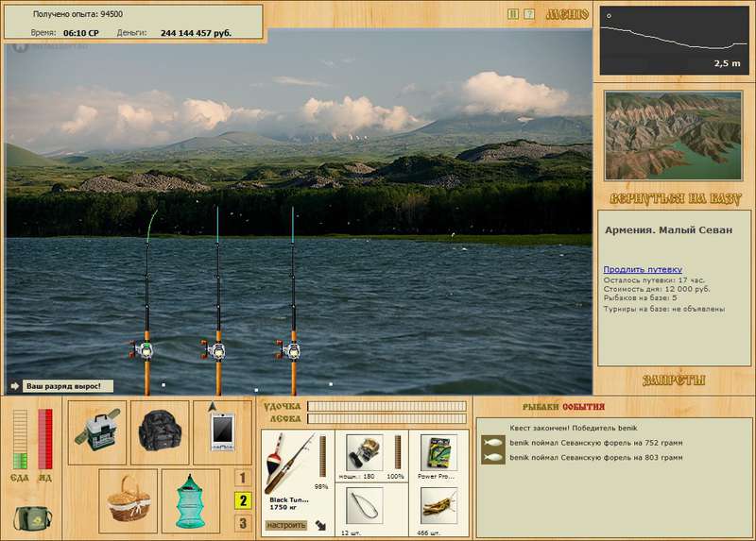Open the green fish keep net
This screenshot has width=756, height=541.
(191, 498)
